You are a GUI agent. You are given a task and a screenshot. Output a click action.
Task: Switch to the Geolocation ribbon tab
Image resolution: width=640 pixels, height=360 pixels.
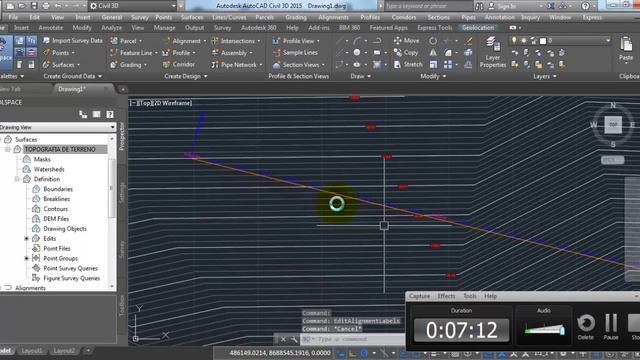pyautogui.click(x=478, y=28)
